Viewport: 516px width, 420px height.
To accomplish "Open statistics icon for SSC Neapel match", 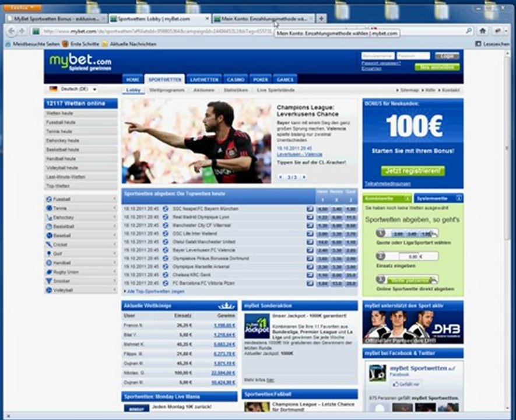I will [x=310, y=209].
